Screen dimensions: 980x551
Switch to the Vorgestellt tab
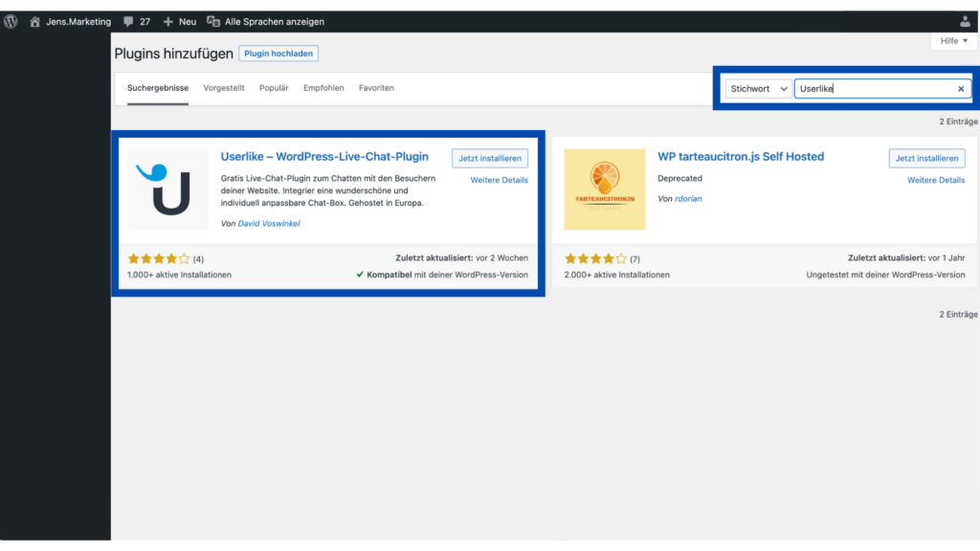(224, 88)
